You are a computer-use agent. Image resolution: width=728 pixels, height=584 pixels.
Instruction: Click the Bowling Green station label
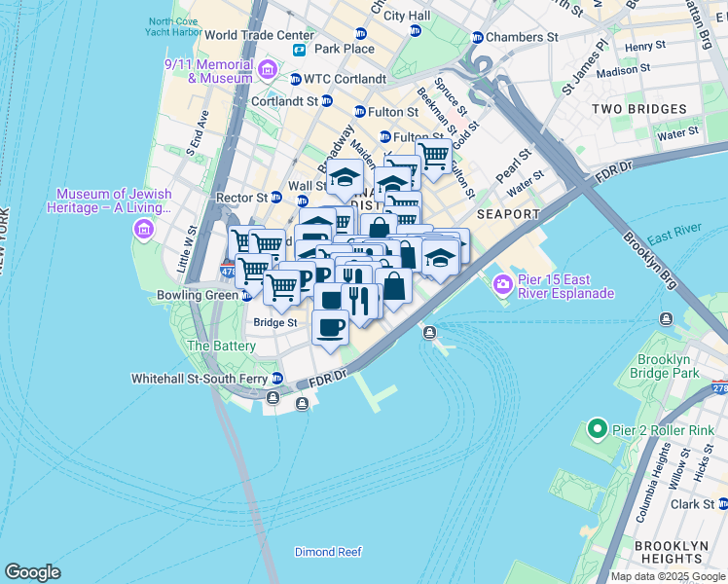click(198, 295)
